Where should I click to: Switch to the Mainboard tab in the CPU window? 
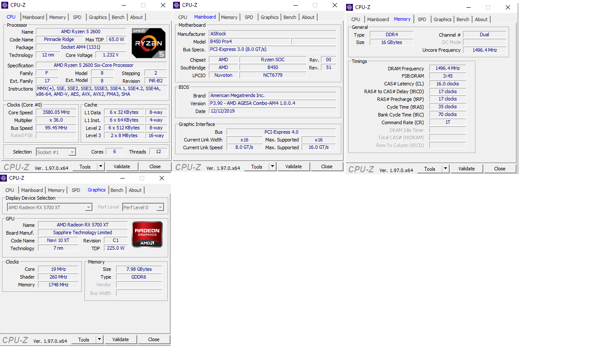click(x=33, y=17)
